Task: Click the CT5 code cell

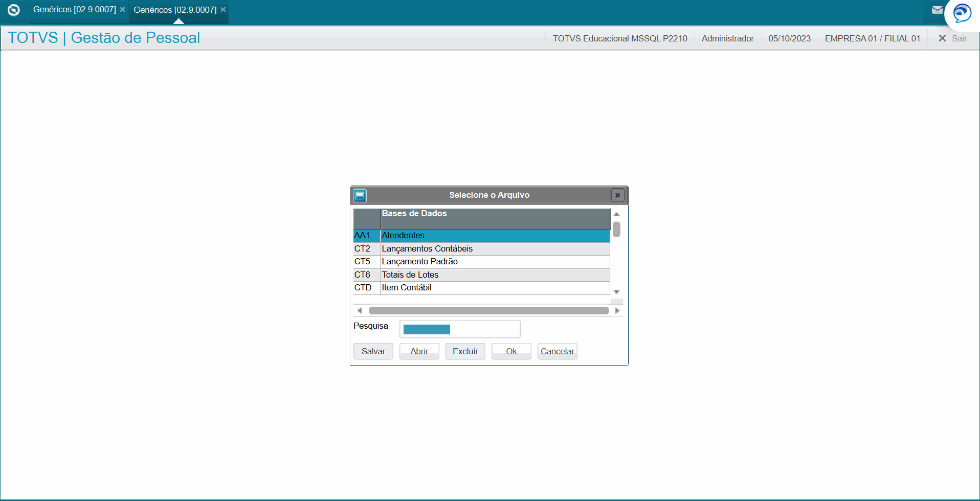Action: pos(367,262)
